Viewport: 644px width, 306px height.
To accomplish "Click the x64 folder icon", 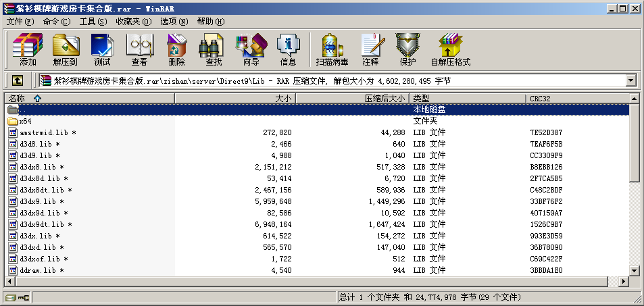I will [x=13, y=121].
